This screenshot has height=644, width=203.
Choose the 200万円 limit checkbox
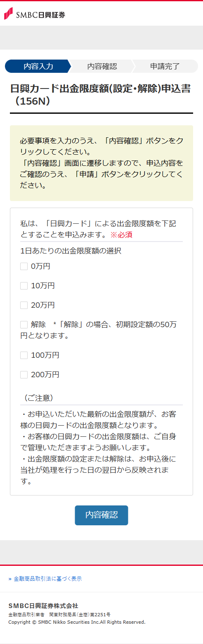(x=24, y=375)
